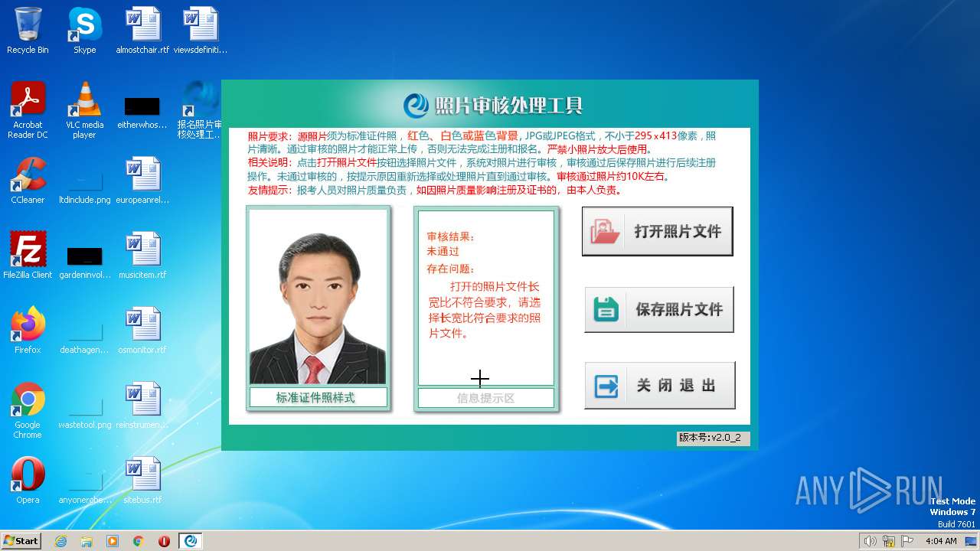The image size is (980, 551).
Task: Launch Internet Explorer from the taskbar
Action: tap(60, 540)
